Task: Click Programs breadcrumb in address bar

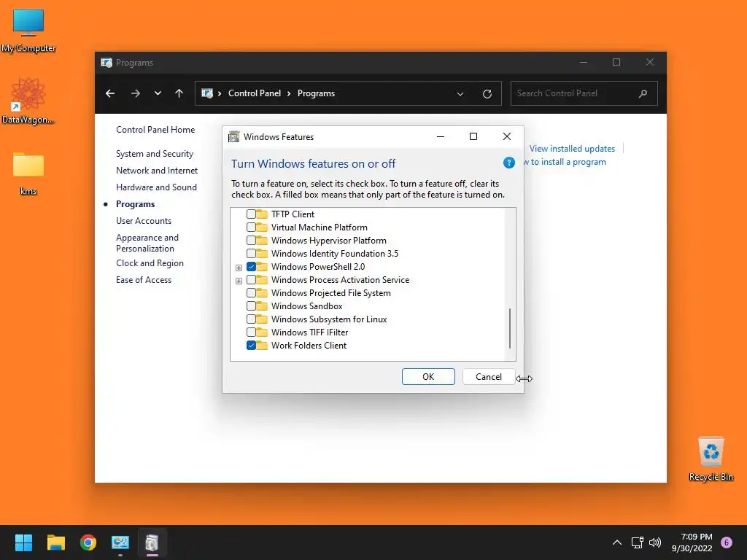Action: coord(316,93)
